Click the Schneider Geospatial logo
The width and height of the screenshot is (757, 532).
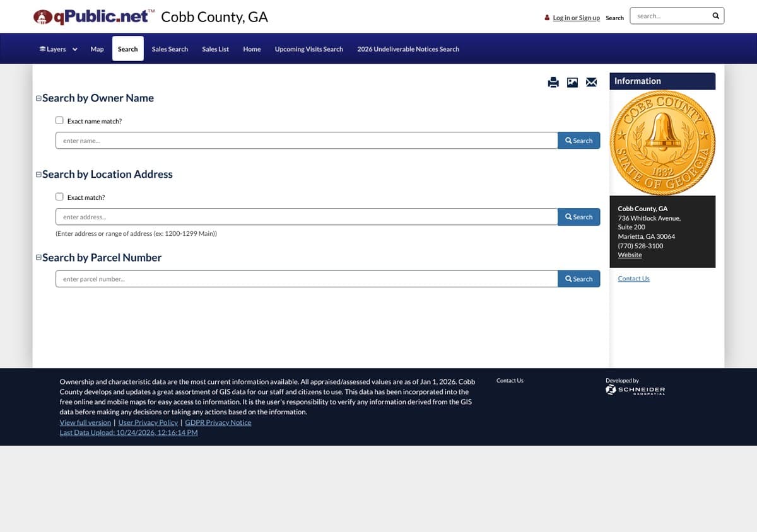click(x=635, y=390)
